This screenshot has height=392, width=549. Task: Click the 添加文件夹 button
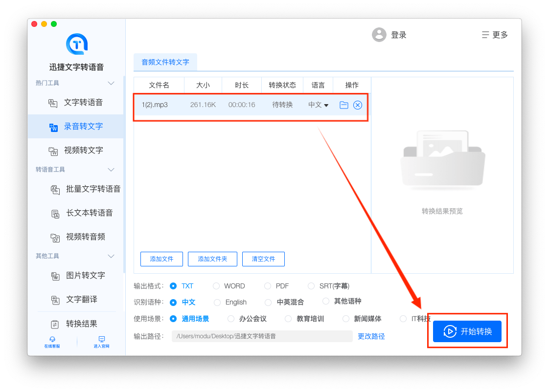click(212, 259)
